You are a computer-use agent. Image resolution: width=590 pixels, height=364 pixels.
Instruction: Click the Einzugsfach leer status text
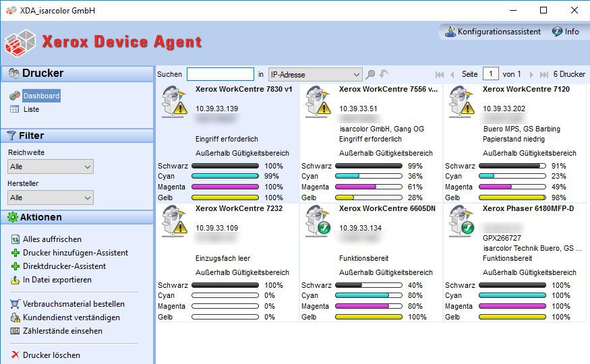pos(223,258)
